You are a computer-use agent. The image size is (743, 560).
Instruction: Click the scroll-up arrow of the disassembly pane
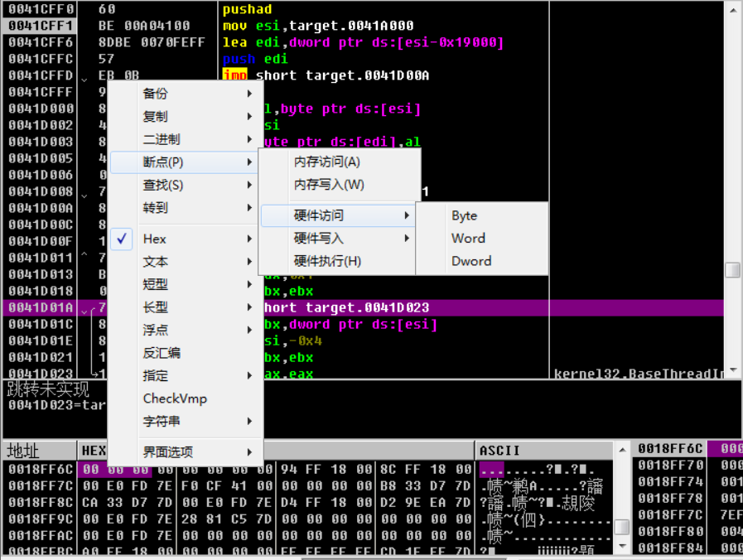pos(732,10)
